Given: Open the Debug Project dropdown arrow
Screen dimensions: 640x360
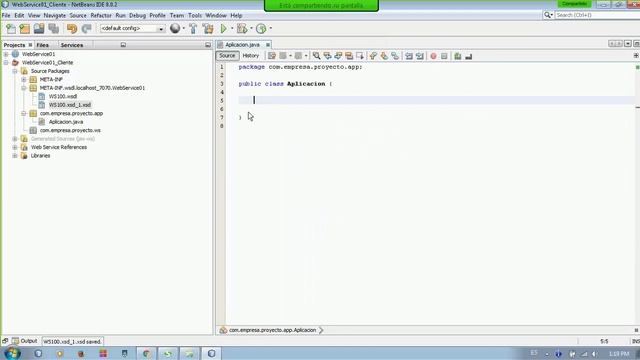Looking at the screenshot, I should pyautogui.click(x=251, y=29).
